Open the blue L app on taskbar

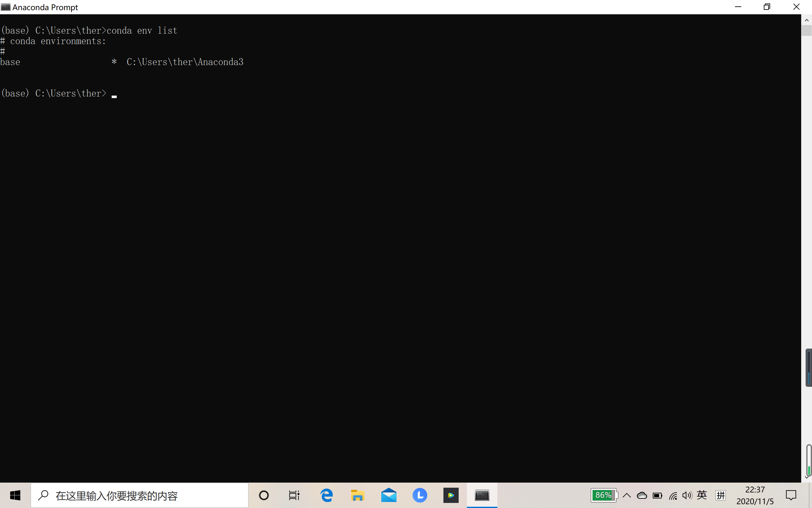(420, 495)
